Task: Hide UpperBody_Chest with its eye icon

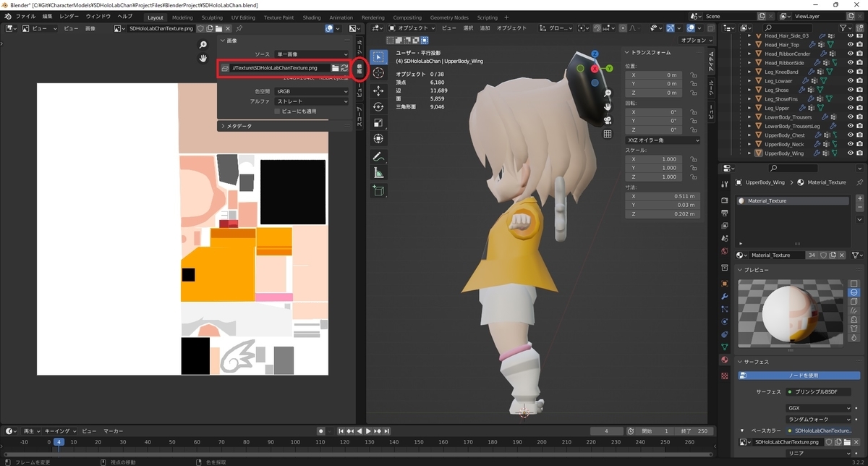Action: click(850, 135)
